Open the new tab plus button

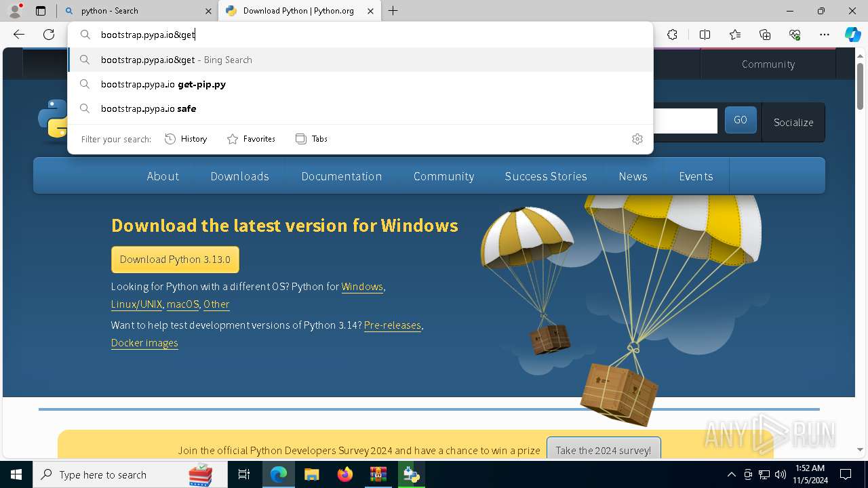393,11
